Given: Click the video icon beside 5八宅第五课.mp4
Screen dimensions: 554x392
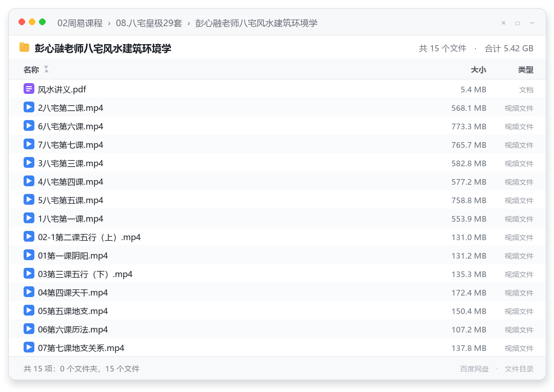Looking at the screenshot, I should point(29,200).
